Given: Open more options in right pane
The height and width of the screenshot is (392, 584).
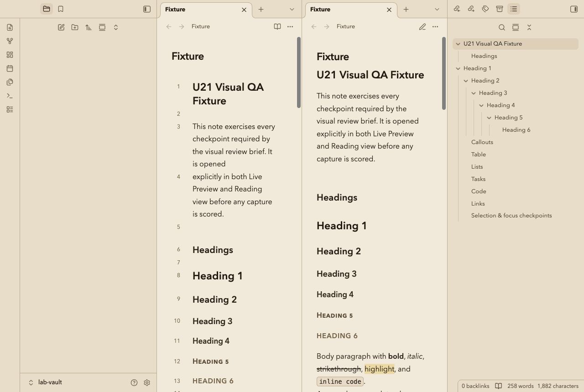Looking at the screenshot, I should pyautogui.click(x=435, y=26).
